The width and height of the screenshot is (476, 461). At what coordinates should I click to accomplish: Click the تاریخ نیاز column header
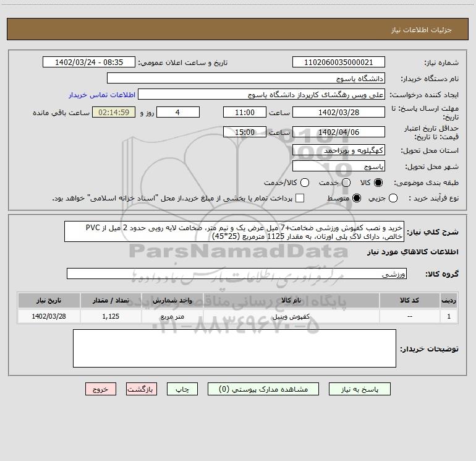(49, 300)
